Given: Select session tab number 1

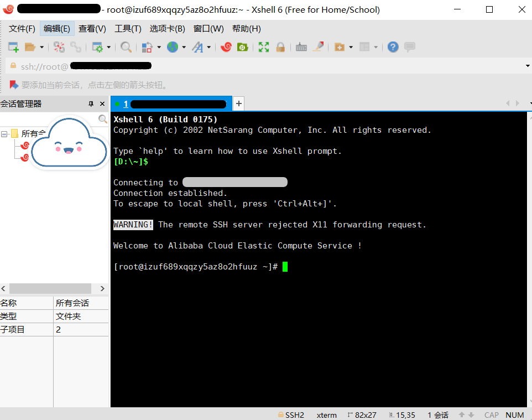Looking at the screenshot, I should (x=171, y=104).
